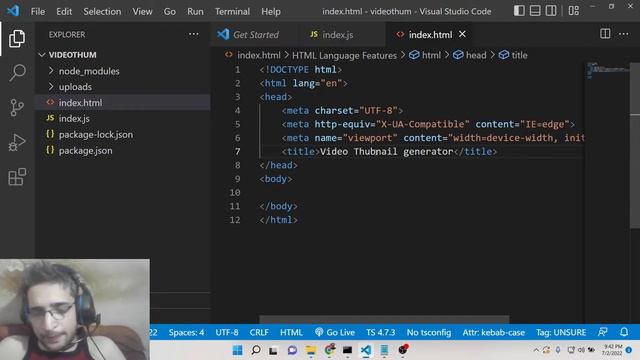This screenshot has height=360, width=640.
Task: Click the head breadcrumb element
Action: pyautogui.click(x=470, y=55)
